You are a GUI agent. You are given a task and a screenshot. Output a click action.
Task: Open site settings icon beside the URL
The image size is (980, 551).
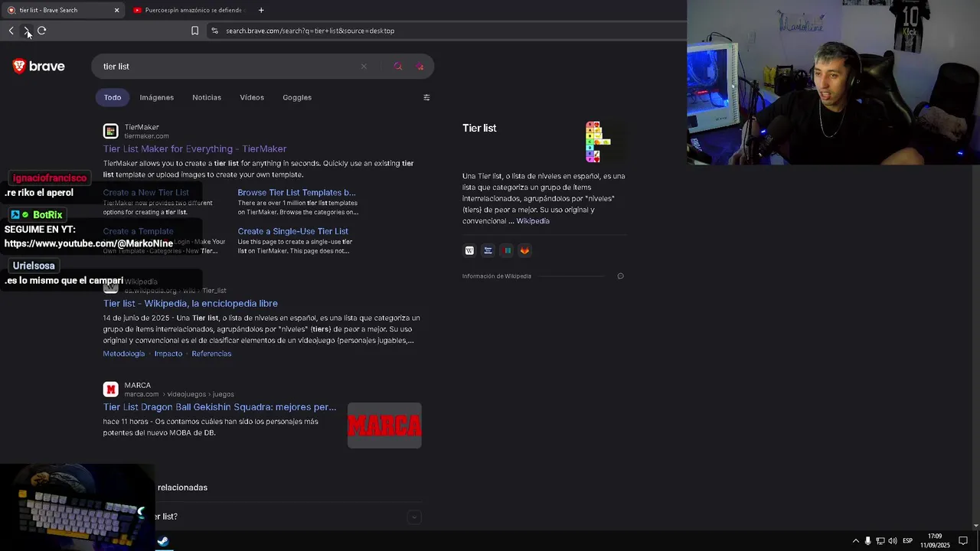[214, 31]
